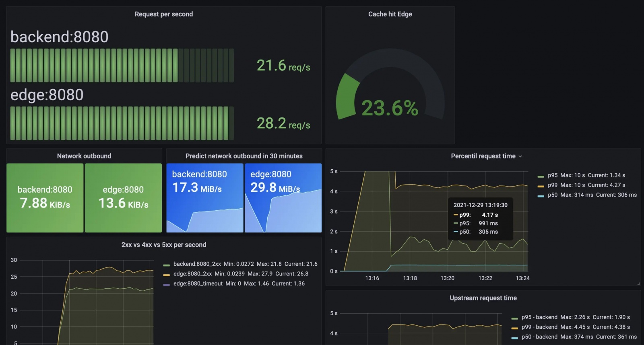Click the edge:8080 29.8 MiB/s prediction tile
644x345 pixels.
click(283, 198)
